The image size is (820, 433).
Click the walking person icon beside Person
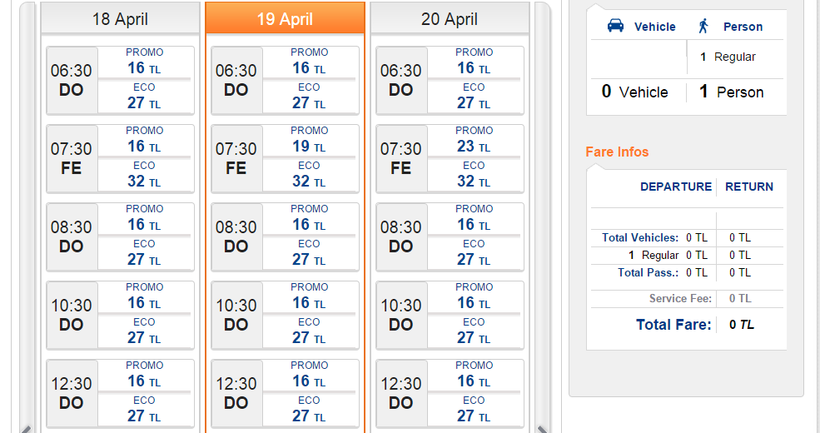(704, 27)
